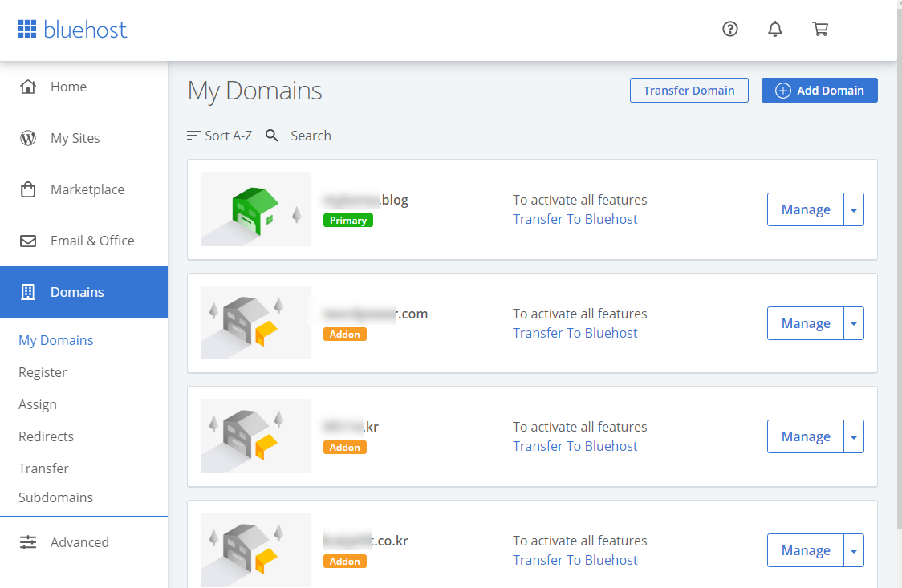Select My Domains submenu link
The height and width of the screenshot is (588, 902).
point(56,340)
